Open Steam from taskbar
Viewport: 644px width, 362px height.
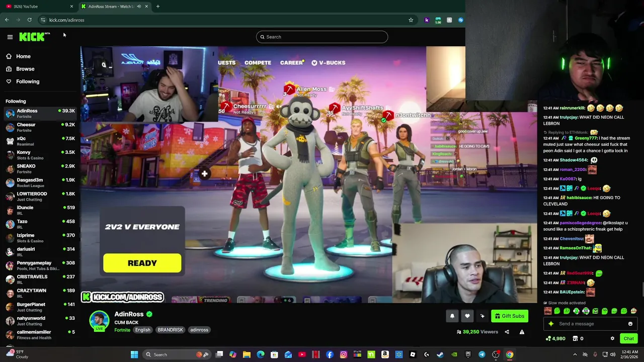440,355
